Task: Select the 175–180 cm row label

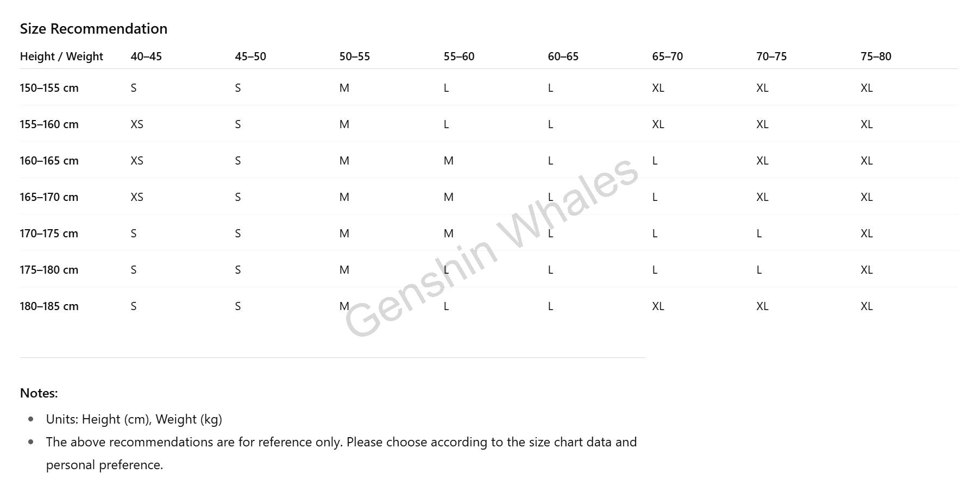Action: coord(49,270)
